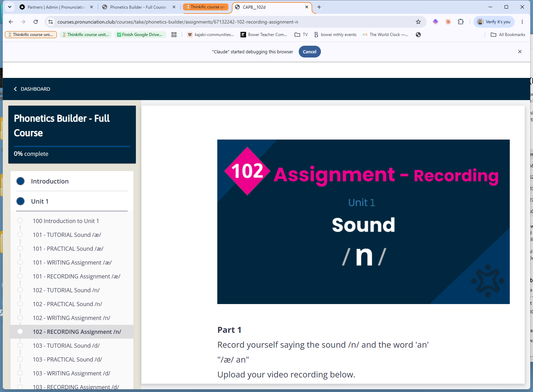Open 103 - WRITING Assignment /d/

pos(72,373)
